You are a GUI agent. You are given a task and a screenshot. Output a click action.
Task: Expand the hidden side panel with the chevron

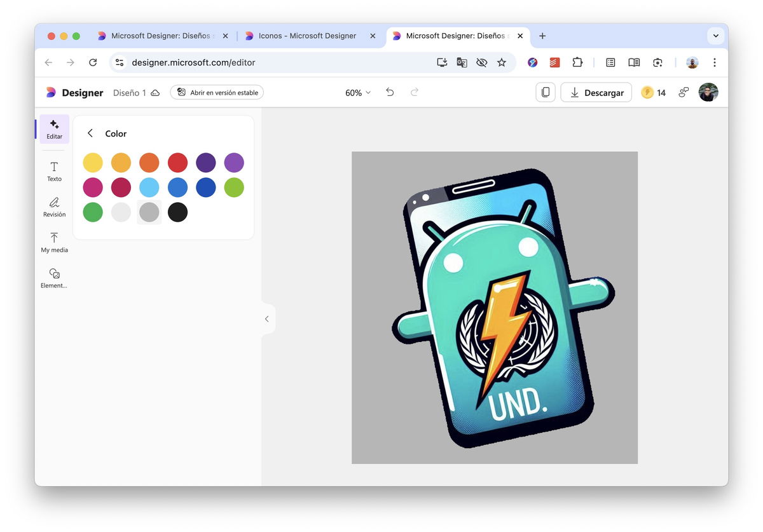[267, 318]
